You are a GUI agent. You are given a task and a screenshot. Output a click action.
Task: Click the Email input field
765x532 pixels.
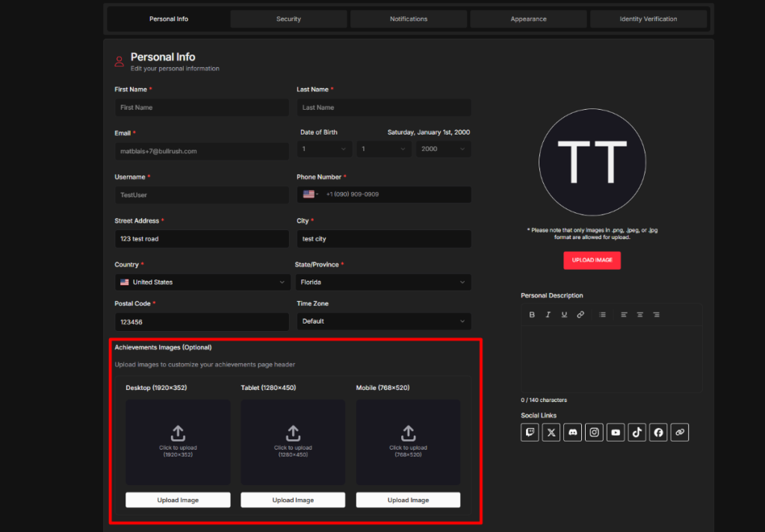point(202,151)
